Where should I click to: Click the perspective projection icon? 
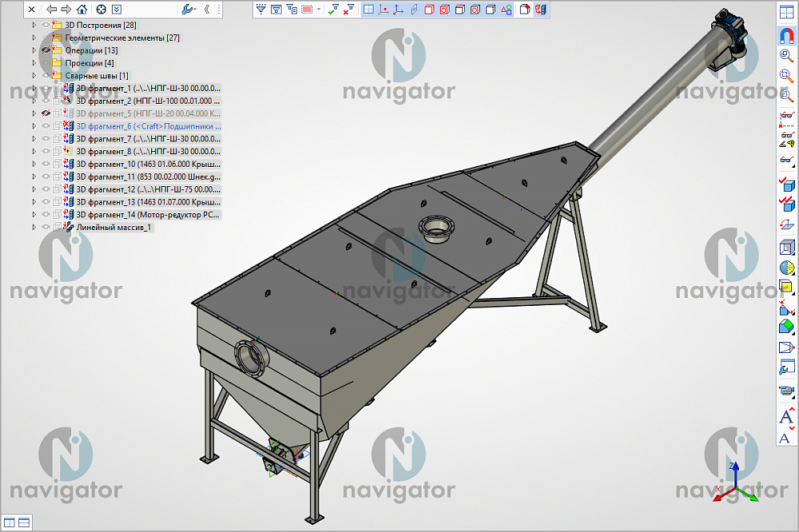787,347
